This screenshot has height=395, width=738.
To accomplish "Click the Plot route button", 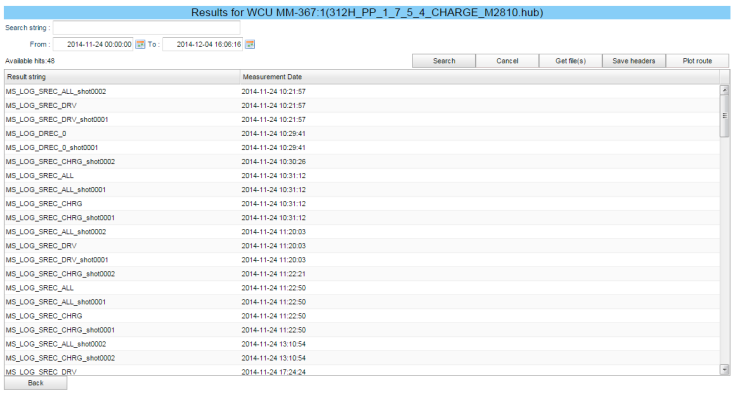I will pyautogui.click(x=698, y=61).
